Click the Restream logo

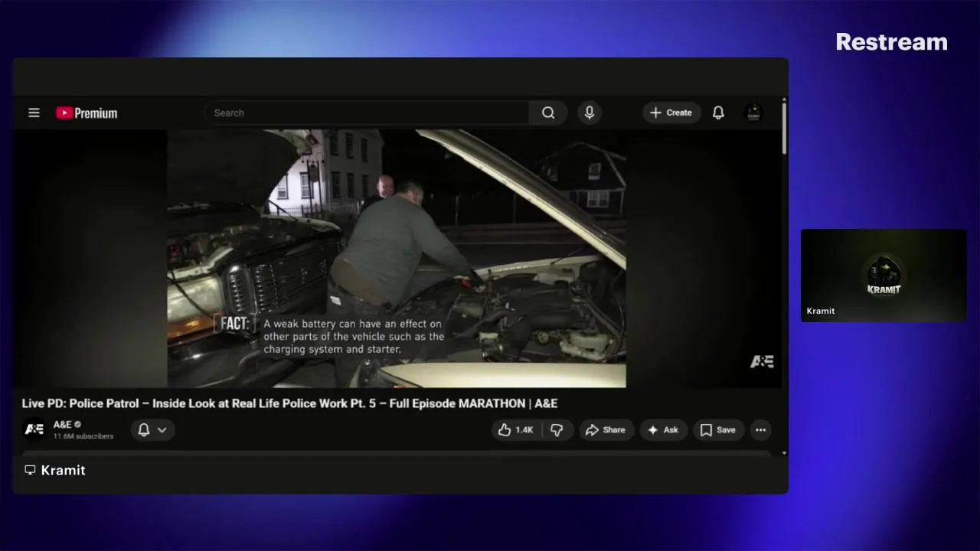891,42
